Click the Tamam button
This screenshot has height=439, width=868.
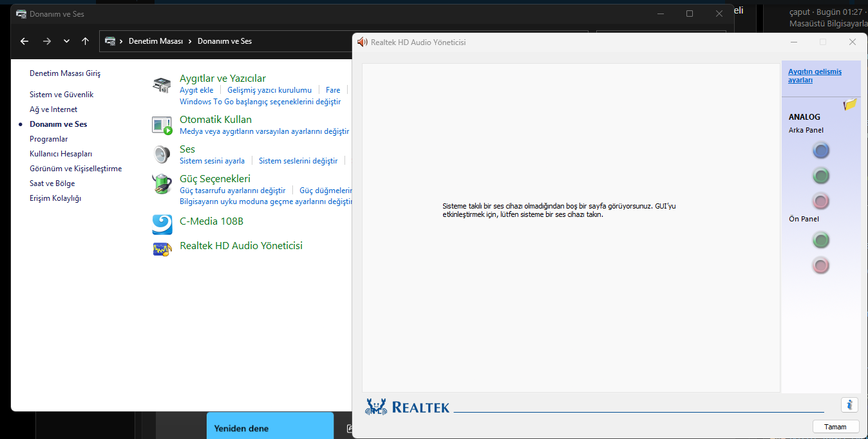(x=836, y=427)
